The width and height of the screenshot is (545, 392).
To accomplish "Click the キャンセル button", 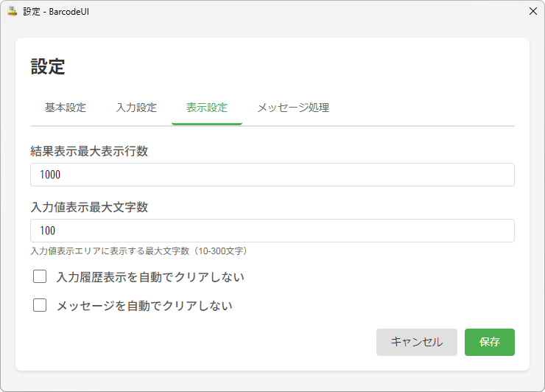I will pos(416,342).
